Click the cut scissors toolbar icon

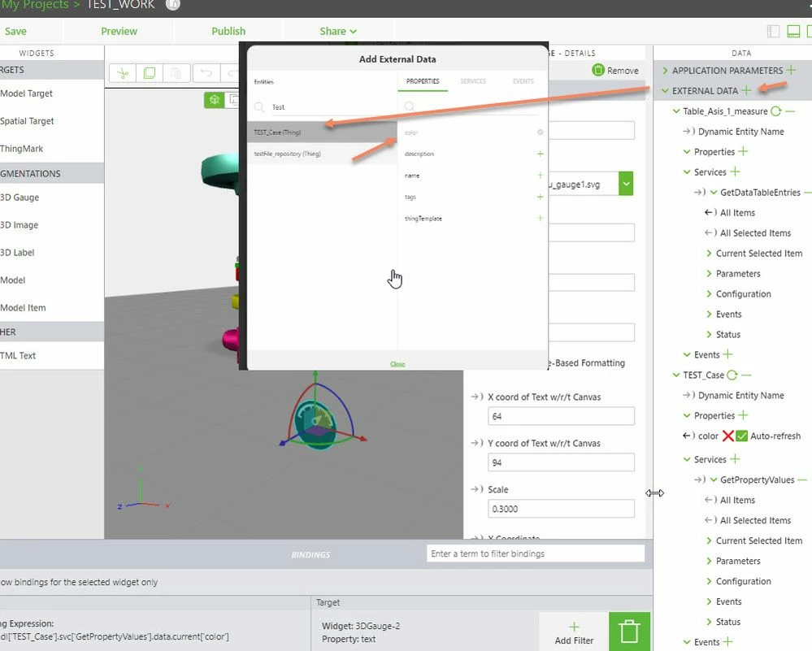tap(123, 73)
